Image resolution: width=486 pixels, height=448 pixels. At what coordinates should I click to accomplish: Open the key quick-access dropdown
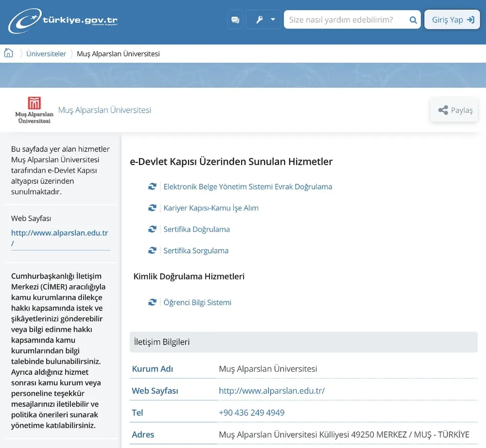[264, 20]
